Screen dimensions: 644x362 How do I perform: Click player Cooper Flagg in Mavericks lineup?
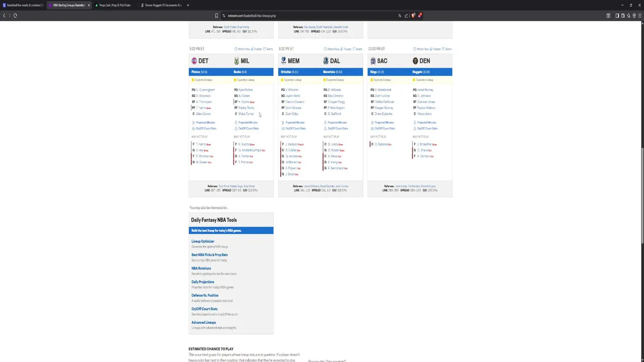[x=336, y=102]
